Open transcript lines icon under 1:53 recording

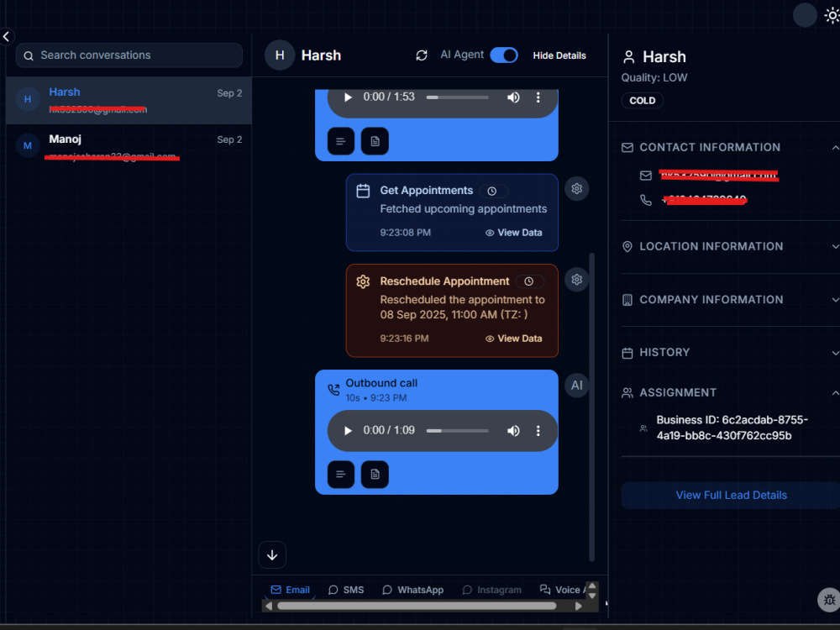click(341, 141)
